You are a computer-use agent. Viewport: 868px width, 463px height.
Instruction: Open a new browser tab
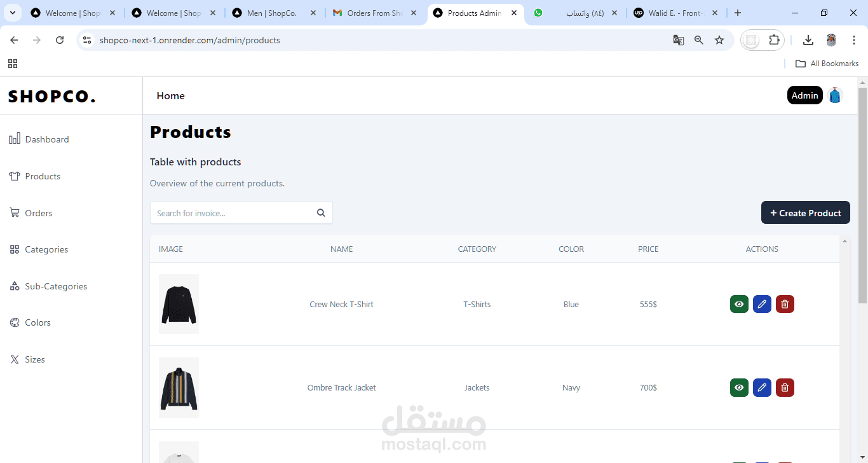coord(738,13)
